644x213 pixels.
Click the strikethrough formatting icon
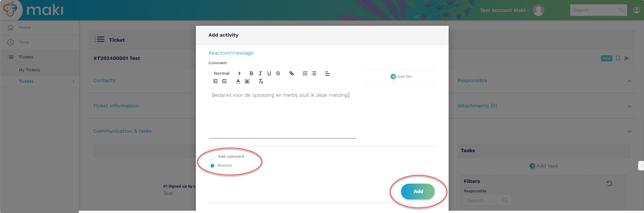click(278, 73)
